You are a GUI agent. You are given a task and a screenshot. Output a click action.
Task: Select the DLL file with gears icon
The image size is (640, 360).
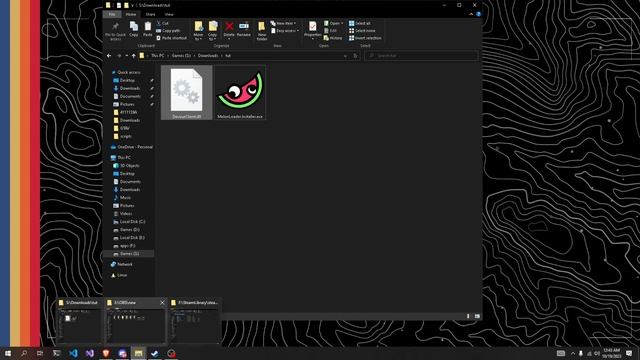[187, 92]
